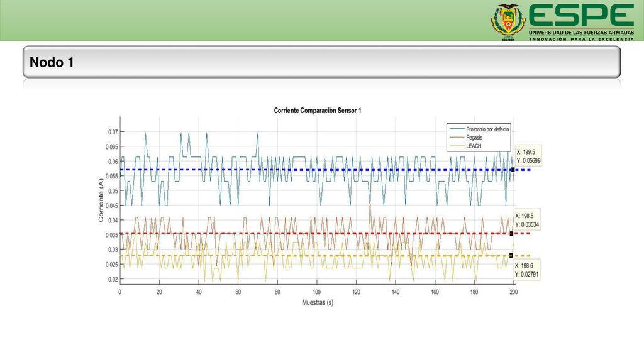Image resolution: width=644 pixels, height=362 pixels.
Task: Click x-axis tick label 20
Action: click(x=159, y=292)
